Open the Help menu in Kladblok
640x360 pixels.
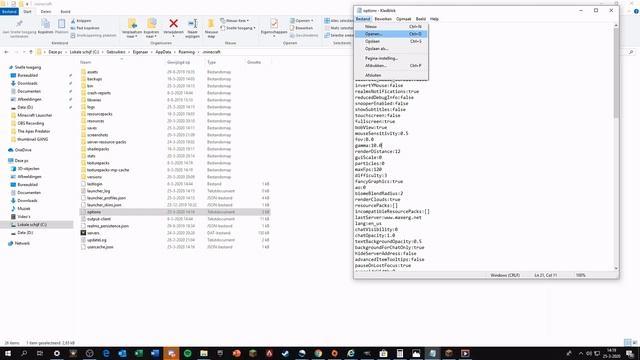pyautogui.click(x=434, y=19)
